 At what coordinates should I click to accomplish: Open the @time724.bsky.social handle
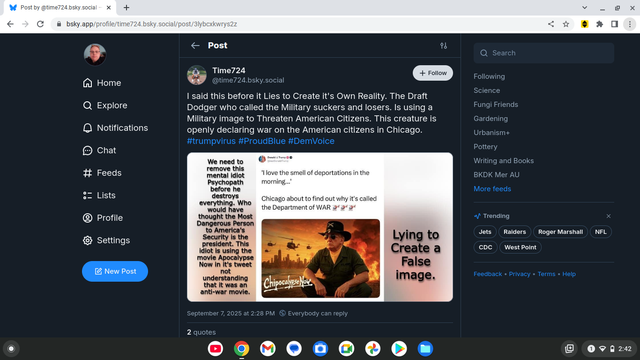pos(248,80)
